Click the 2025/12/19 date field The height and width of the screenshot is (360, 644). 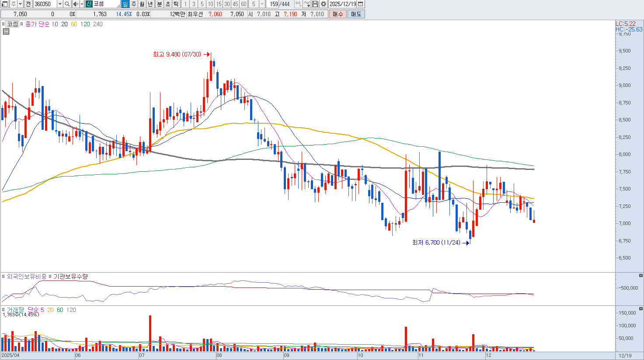[343, 4]
